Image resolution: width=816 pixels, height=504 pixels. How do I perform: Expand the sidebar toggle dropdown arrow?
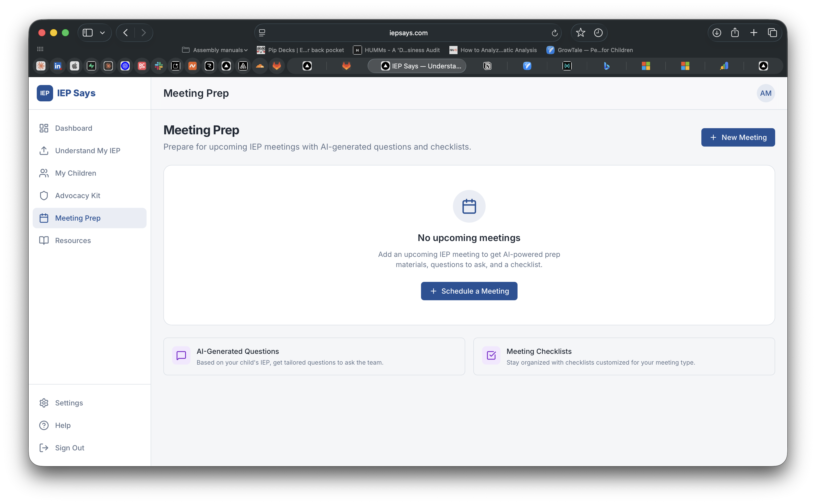[102, 33]
